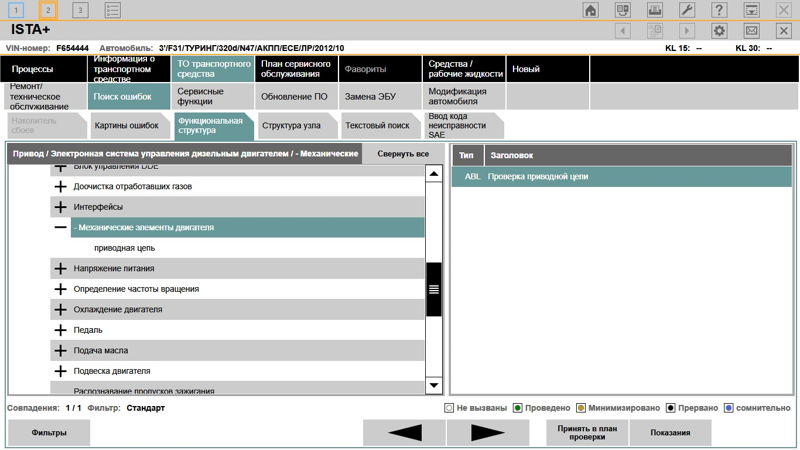The image size is (800, 450).
Task: Open the help question mark icon
Action: point(719,10)
